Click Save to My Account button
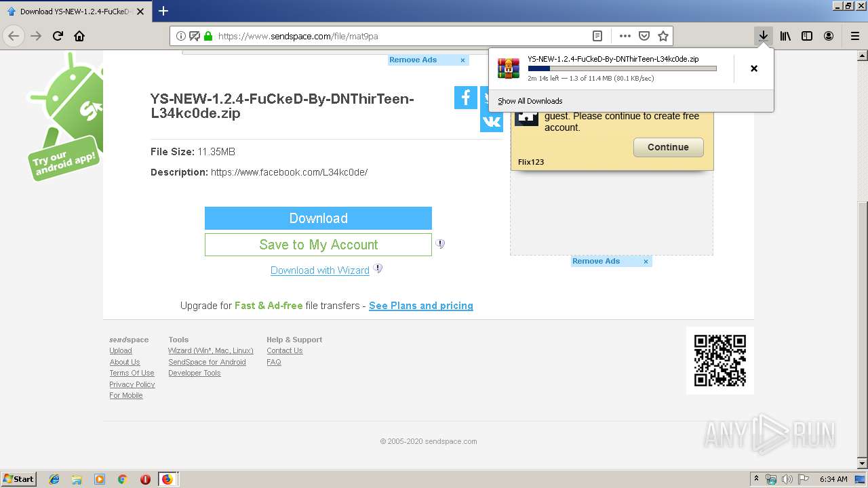 pyautogui.click(x=318, y=245)
